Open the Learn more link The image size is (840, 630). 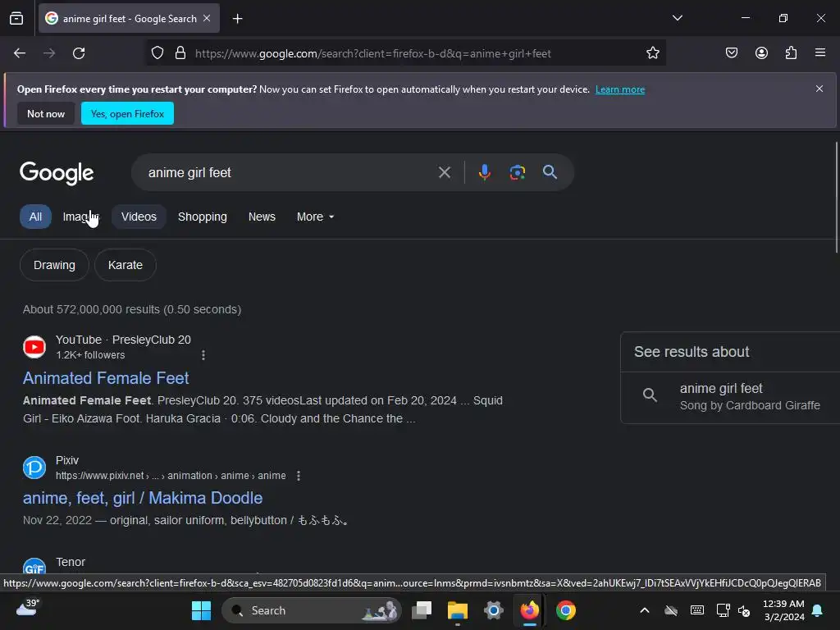[x=620, y=89]
